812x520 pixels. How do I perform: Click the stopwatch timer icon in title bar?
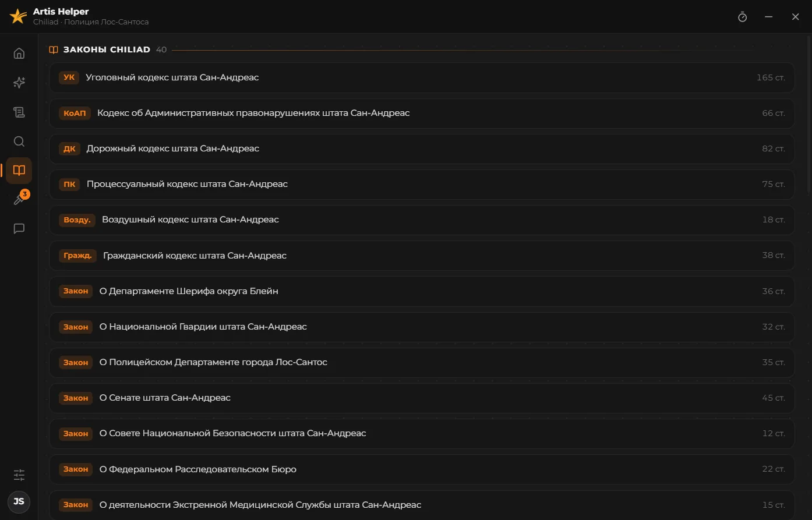coord(742,17)
